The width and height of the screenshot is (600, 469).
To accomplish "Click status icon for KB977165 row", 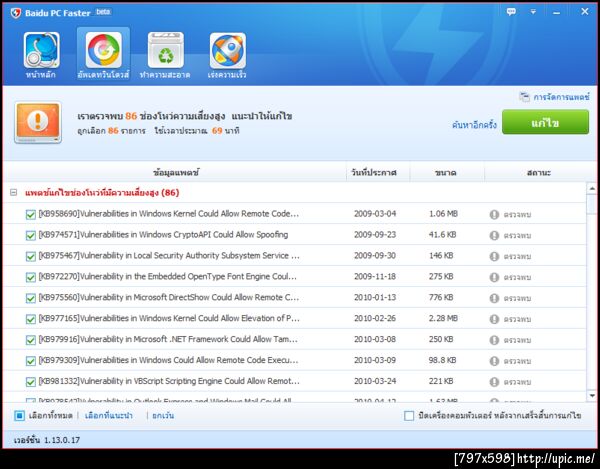I will [x=494, y=319].
